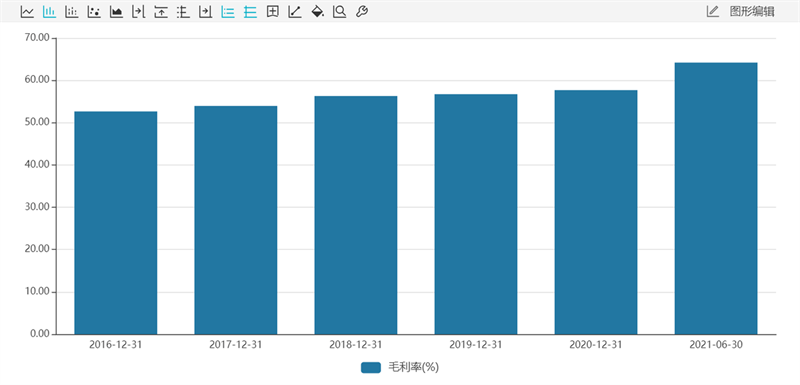The height and width of the screenshot is (385, 800).
Task: Click the move-to-top alignment icon
Action: pyautogui.click(x=161, y=12)
